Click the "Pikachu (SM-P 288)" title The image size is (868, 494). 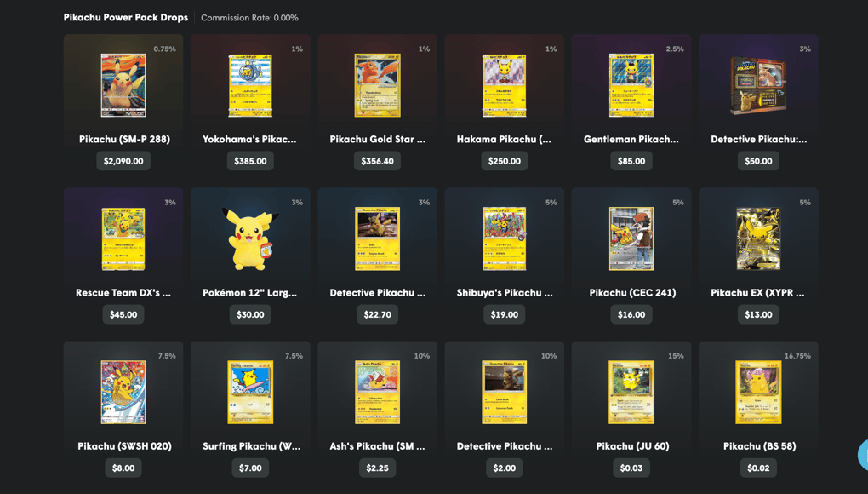tap(124, 140)
